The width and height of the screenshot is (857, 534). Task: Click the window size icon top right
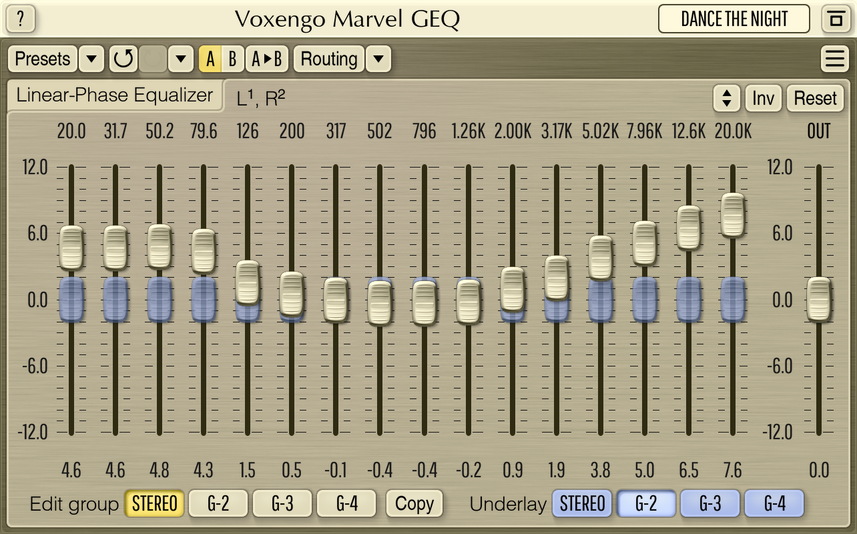pos(833,18)
